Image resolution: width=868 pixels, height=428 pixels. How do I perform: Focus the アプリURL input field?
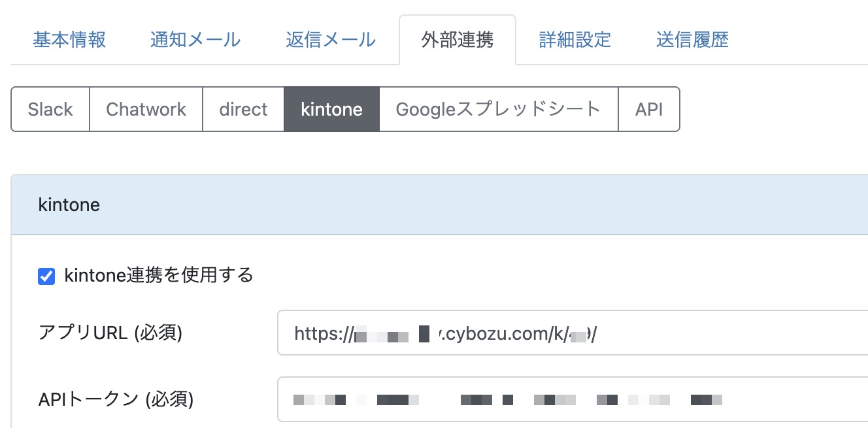coord(719,333)
